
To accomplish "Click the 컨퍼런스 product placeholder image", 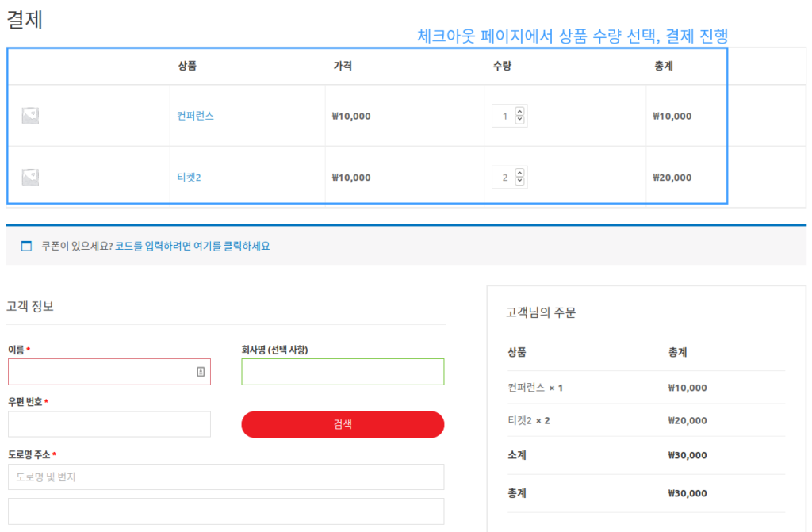I will [x=30, y=116].
